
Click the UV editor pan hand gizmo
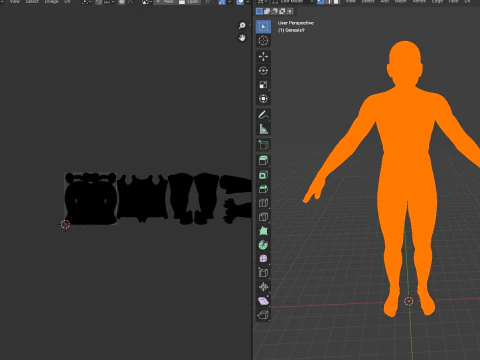242,38
